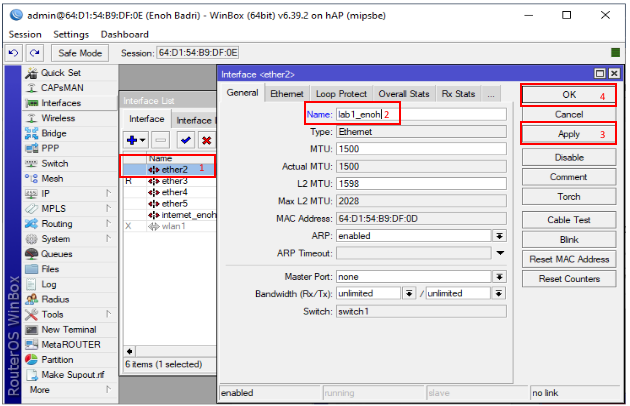
Task: Open MetaROUTER sidebar entry
Action: [x=71, y=344]
